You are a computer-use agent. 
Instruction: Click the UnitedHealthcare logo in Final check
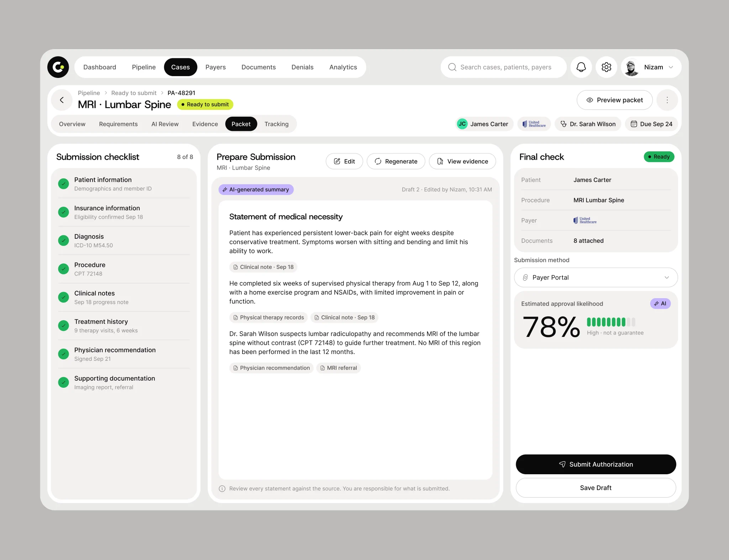click(585, 220)
